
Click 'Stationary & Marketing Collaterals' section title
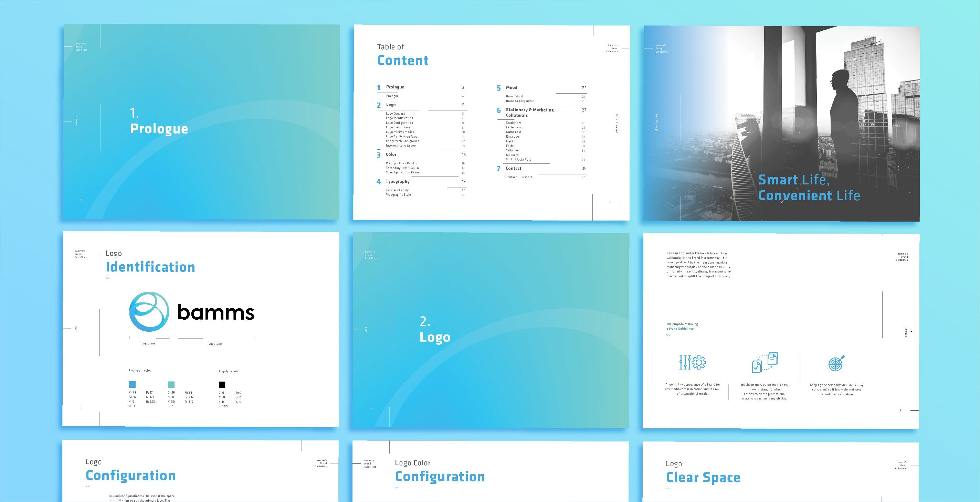click(529, 113)
